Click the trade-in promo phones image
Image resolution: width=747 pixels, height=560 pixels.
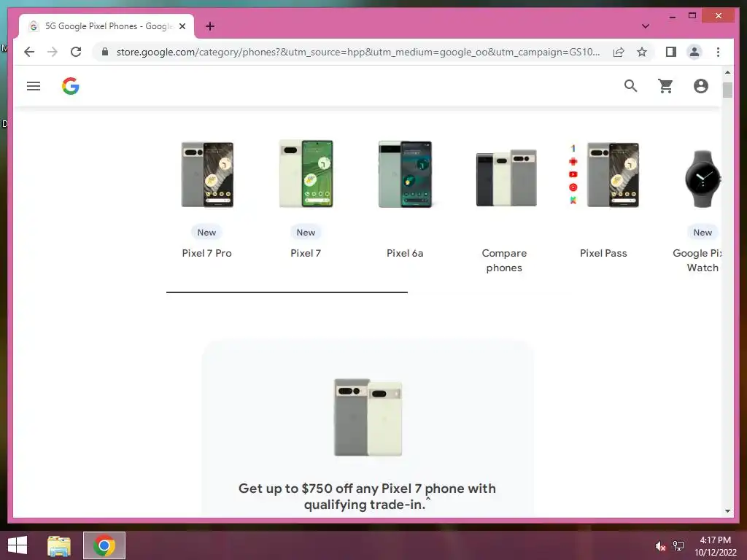(368, 417)
